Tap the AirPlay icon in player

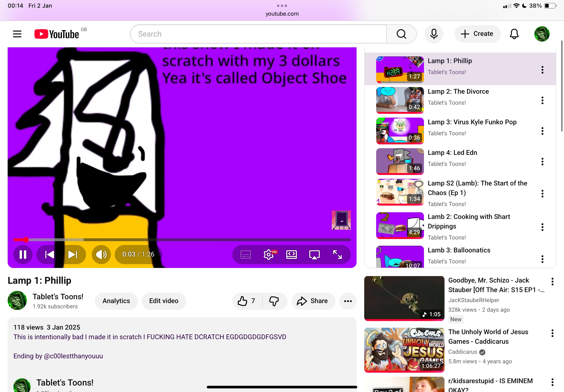[314, 255]
